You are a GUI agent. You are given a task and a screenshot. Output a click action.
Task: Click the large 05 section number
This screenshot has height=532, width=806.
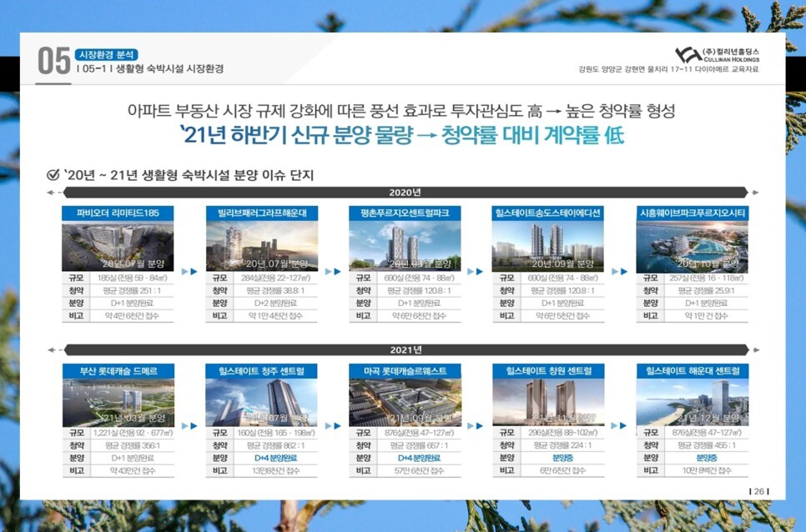53,61
